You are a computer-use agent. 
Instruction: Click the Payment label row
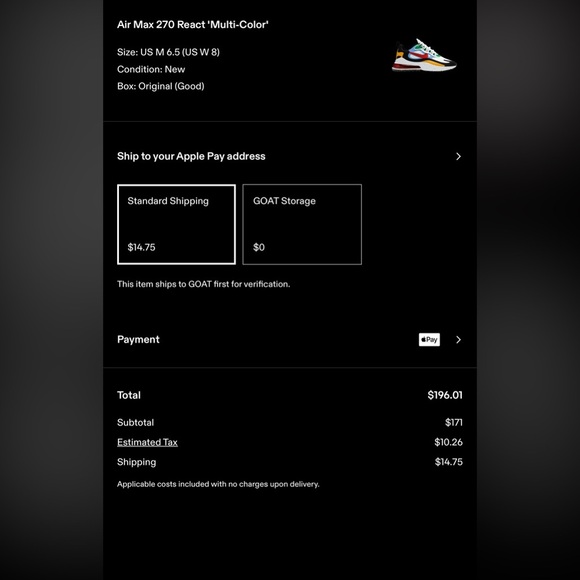[x=290, y=340]
